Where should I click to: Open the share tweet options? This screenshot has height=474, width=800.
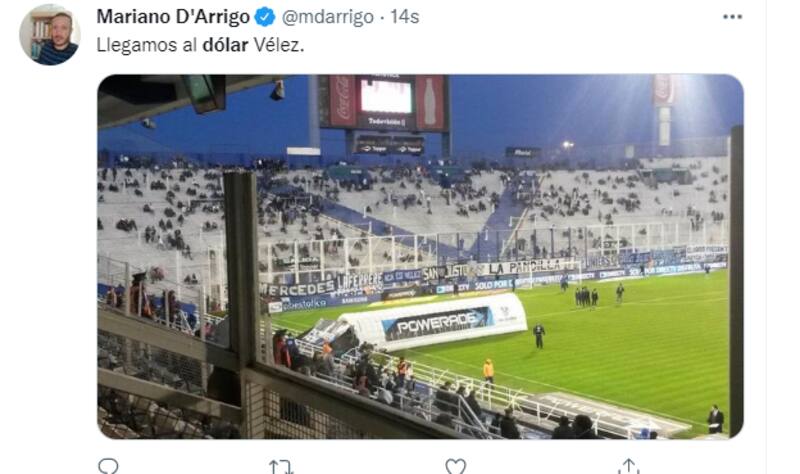[629, 466]
